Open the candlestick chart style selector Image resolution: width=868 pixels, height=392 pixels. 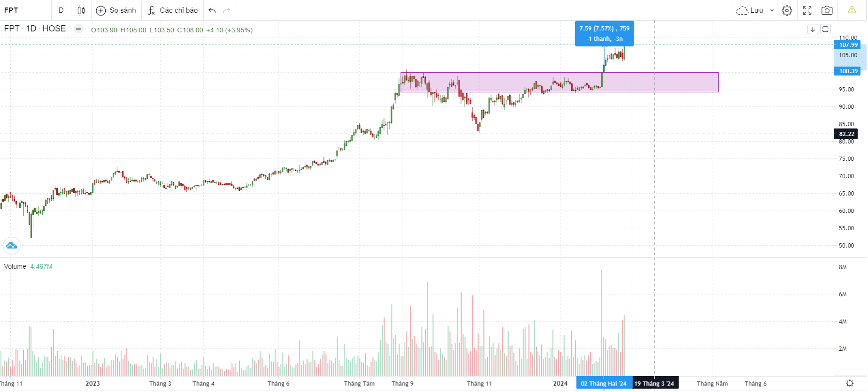click(81, 10)
